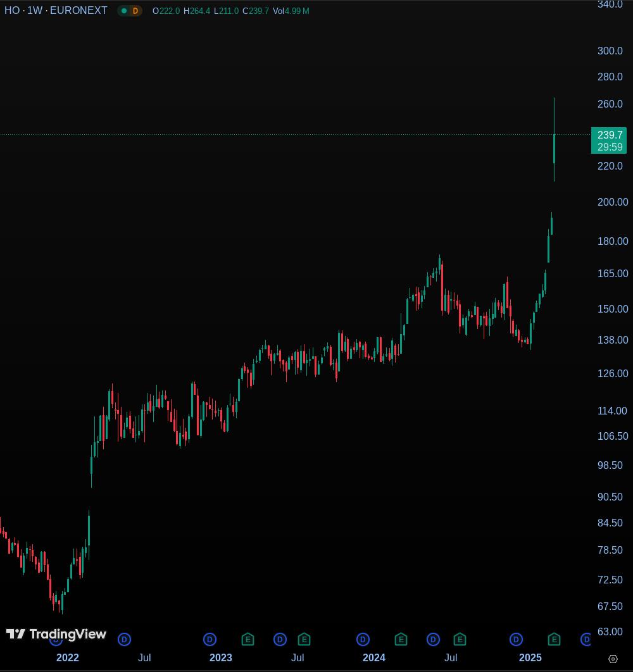
Task: Click the 150.00 price axis label
Action: pos(612,309)
